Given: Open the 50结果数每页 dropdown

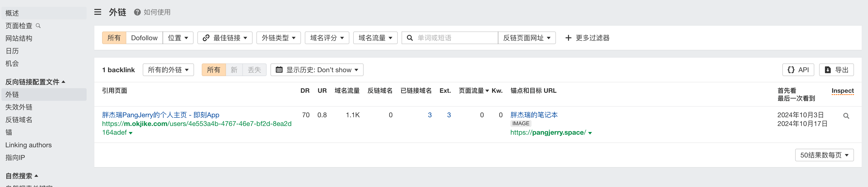Looking at the screenshot, I should (824, 155).
